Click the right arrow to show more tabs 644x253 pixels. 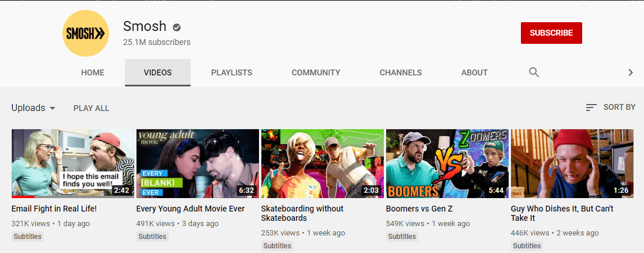pos(631,72)
